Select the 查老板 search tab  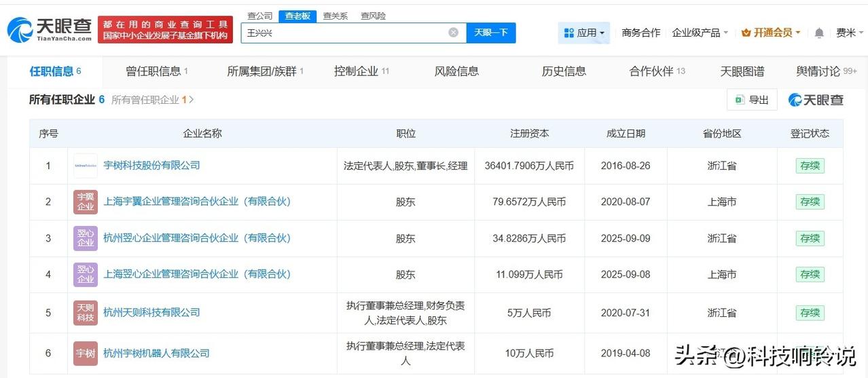coord(297,16)
